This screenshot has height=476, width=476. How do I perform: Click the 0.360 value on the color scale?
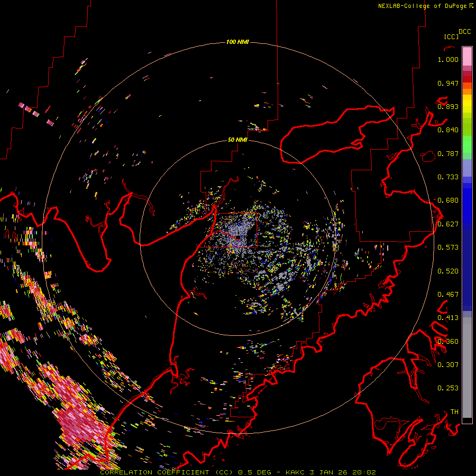(x=448, y=342)
